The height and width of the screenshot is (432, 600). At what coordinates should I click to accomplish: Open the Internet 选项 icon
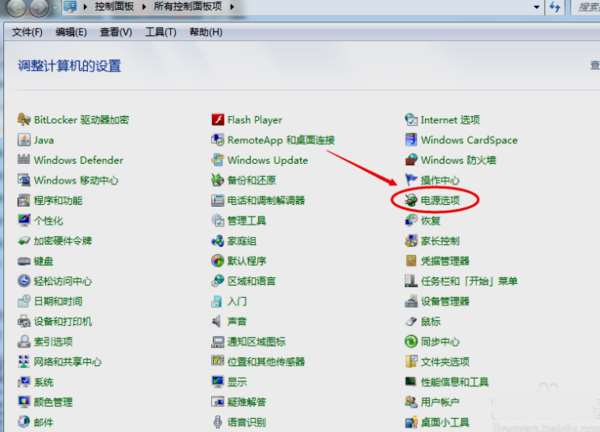[411, 120]
